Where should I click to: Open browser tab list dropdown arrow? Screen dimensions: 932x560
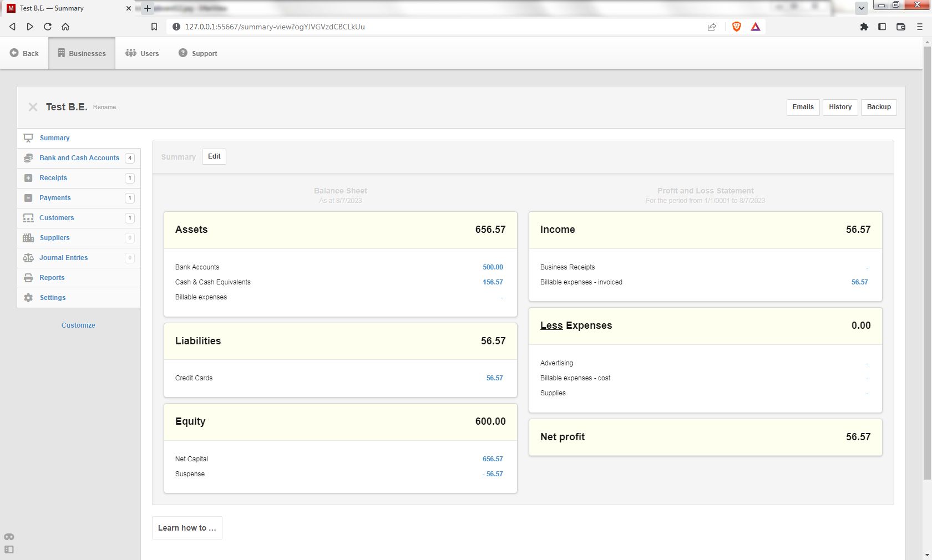862,8
